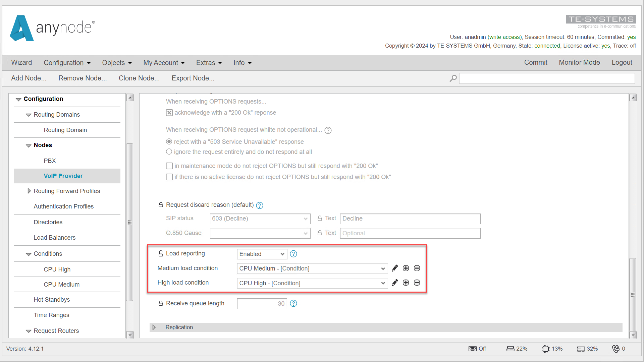The image size is (644, 362).
Task: Switch to Monitor Mode
Action: click(579, 62)
